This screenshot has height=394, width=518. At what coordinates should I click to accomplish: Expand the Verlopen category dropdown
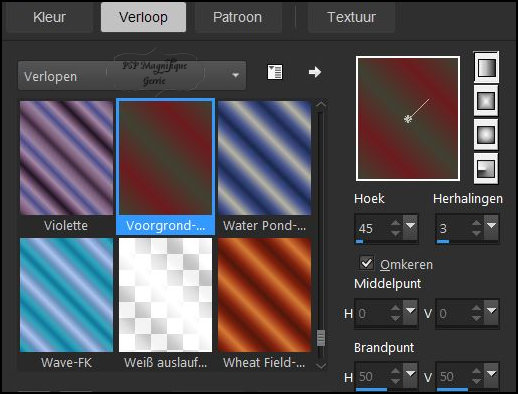click(132, 76)
